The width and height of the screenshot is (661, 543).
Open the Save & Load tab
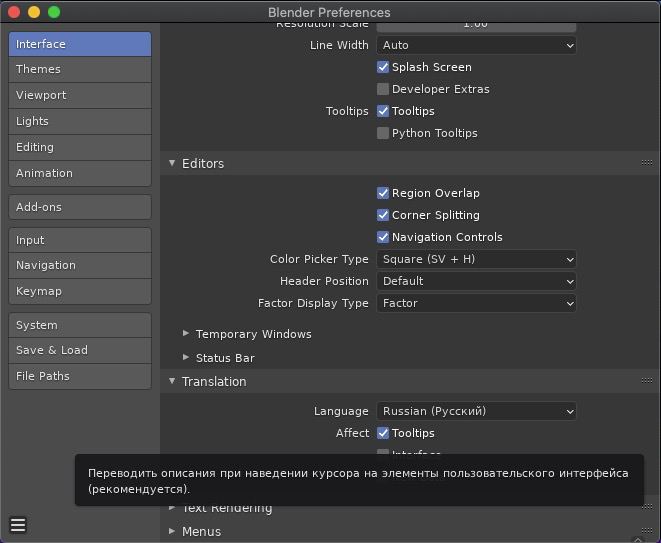pos(80,350)
